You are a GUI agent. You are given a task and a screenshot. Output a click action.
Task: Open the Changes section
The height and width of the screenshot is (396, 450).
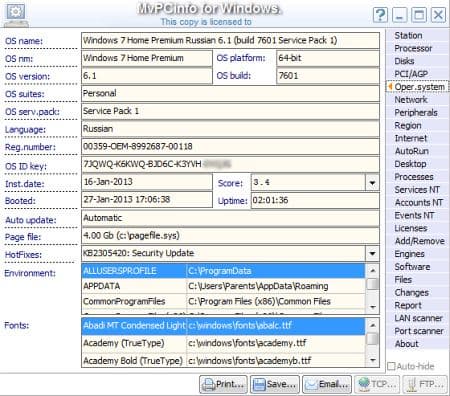tap(412, 293)
